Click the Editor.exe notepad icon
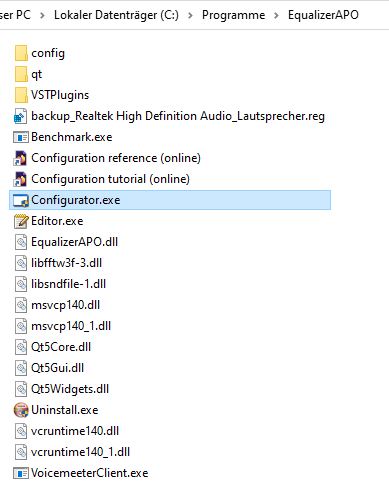Viewport: 389px width, 489px height. 21,221
